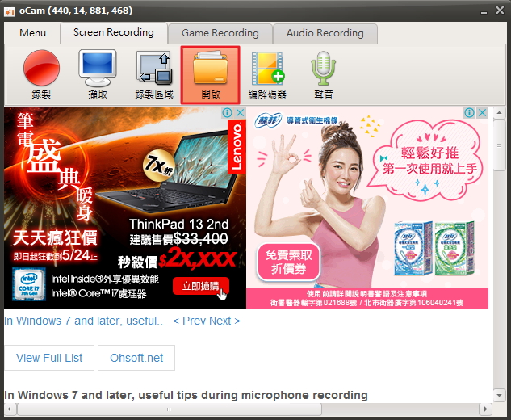Open ad info icon on pink ad
The height and width of the screenshot is (420, 511).
point(469,113)
